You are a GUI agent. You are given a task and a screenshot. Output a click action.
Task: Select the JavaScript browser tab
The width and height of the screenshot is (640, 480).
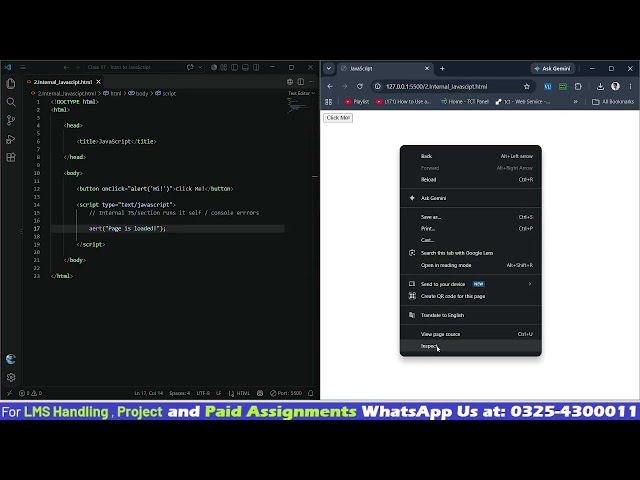tap(385, 69)
